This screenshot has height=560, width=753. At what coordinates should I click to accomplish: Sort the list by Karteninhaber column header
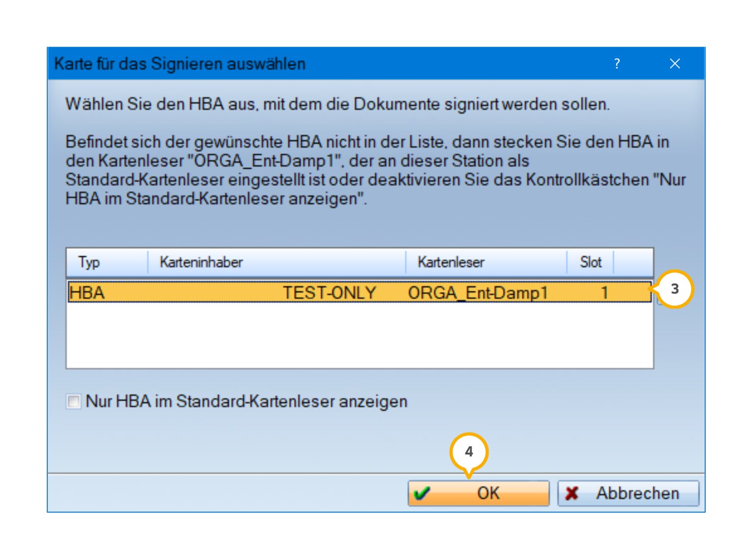[x=276, y=262]
